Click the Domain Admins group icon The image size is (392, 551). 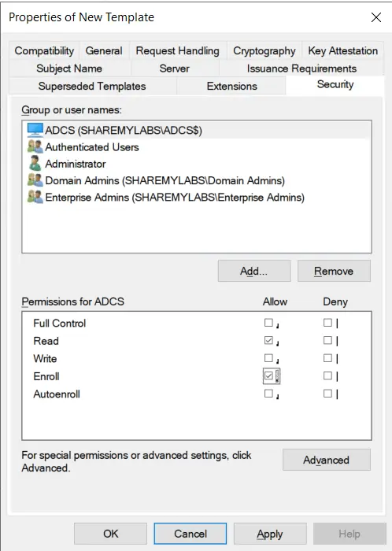[x=35, y=180]
